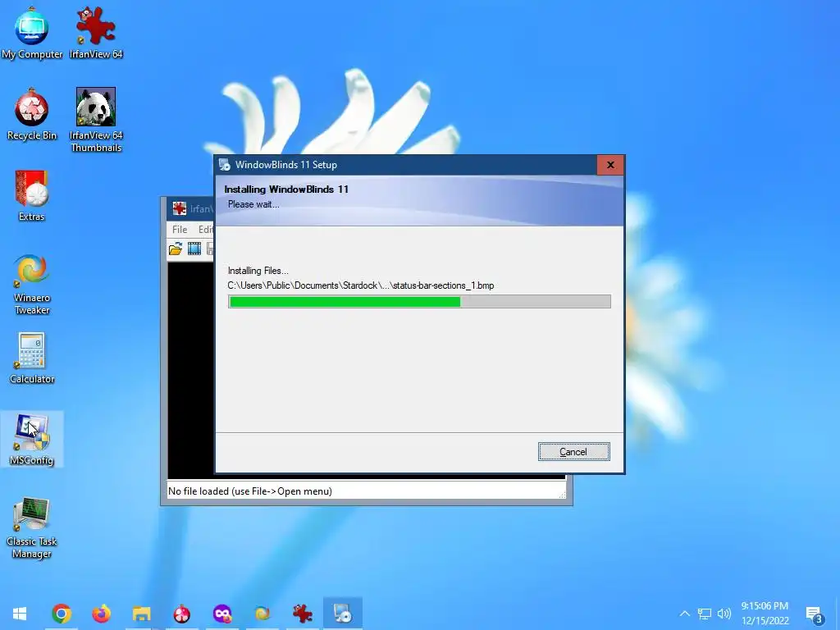Click the Winaero swirl taskbar icon
Screen dimensions: 840x630
pos(262,614)
